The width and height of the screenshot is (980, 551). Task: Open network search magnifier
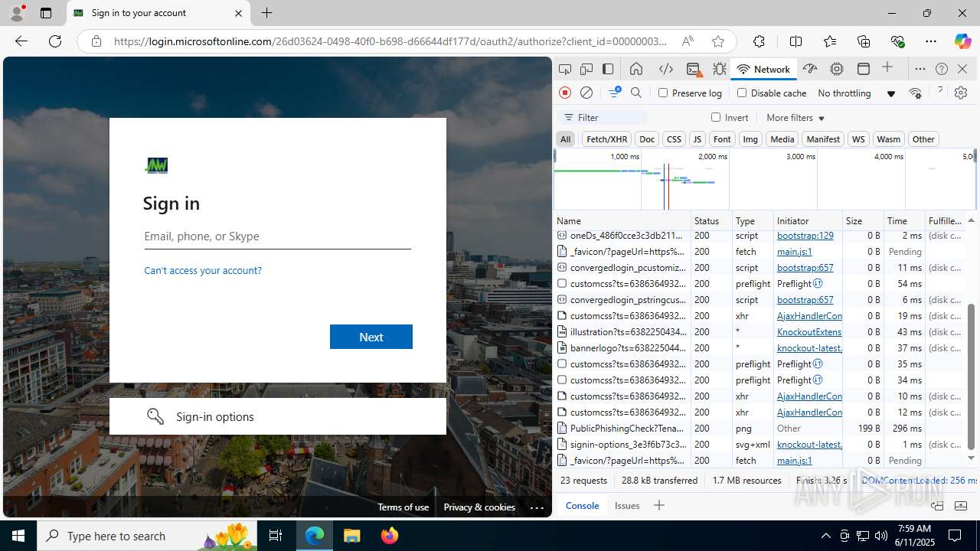[636, 93]
